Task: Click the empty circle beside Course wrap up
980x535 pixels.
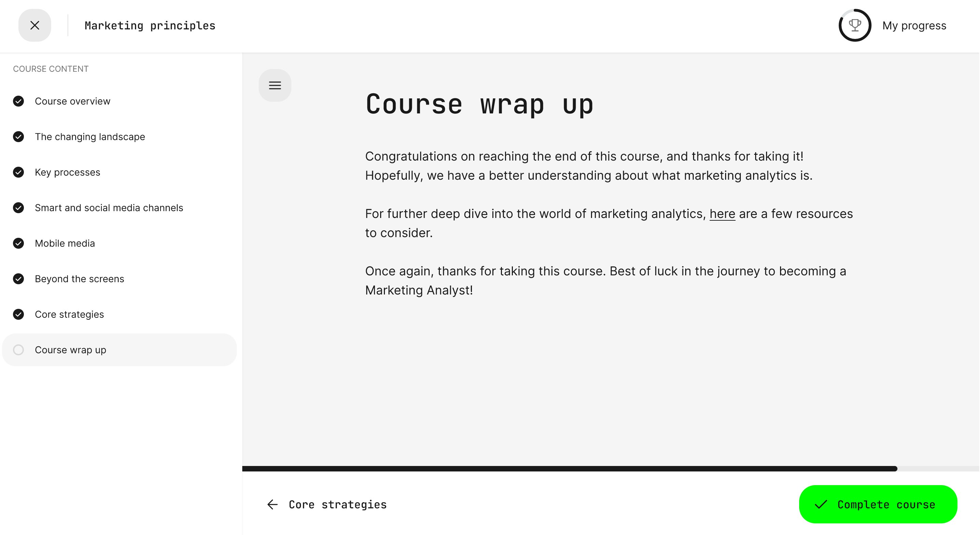Action: [x=18, y=350]
